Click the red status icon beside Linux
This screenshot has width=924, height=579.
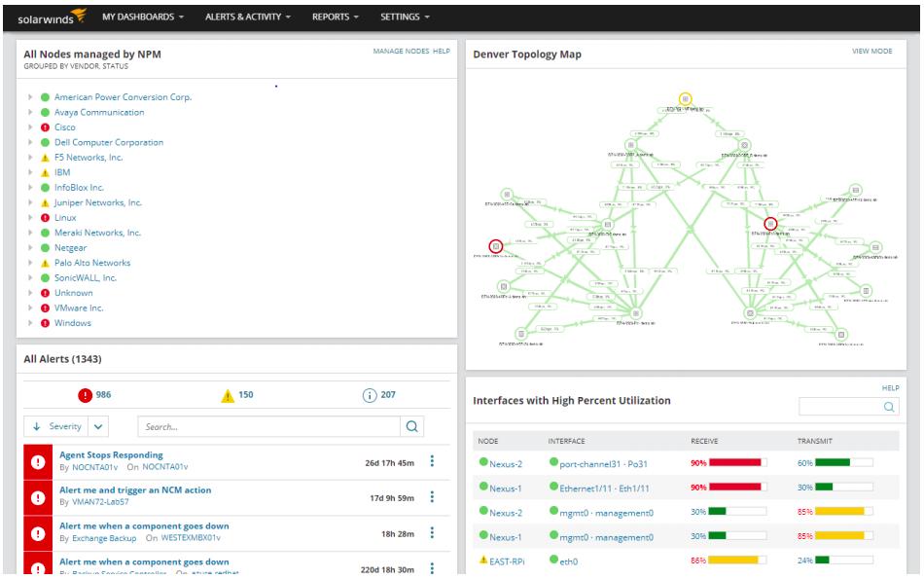pos(45,218)
